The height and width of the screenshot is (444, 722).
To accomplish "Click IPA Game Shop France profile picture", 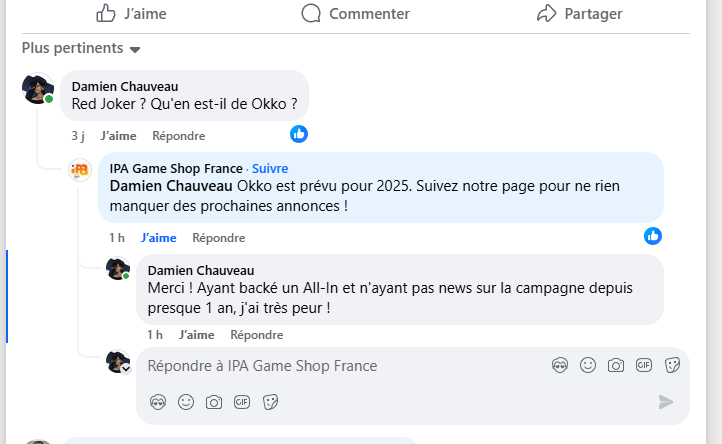I will pyautogui.click(x=80, y=170).
